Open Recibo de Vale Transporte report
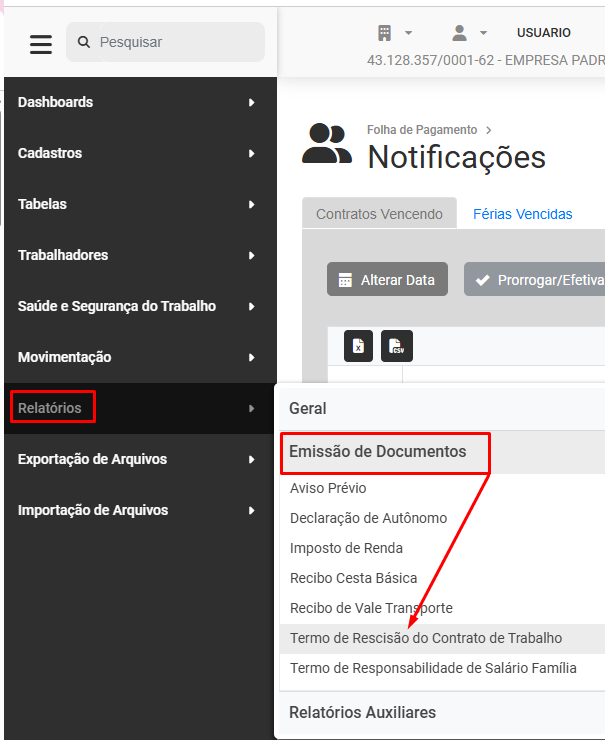The width and height of the screenshot is (605, 740). pos(371,608)
